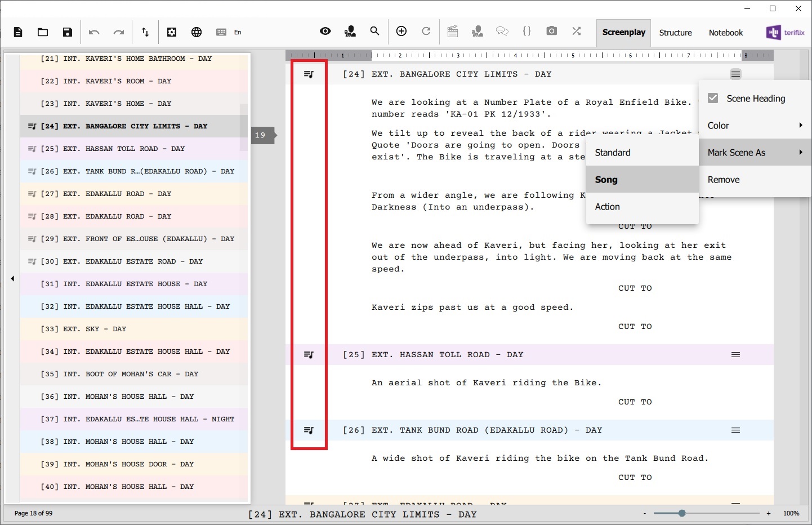Click the crossed-arrows transition icon

(577, 31)
